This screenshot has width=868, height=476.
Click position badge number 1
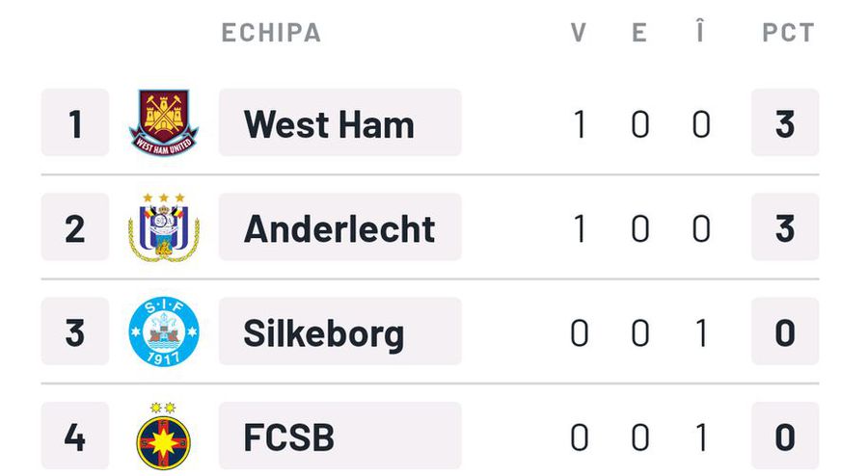(75, 122)
